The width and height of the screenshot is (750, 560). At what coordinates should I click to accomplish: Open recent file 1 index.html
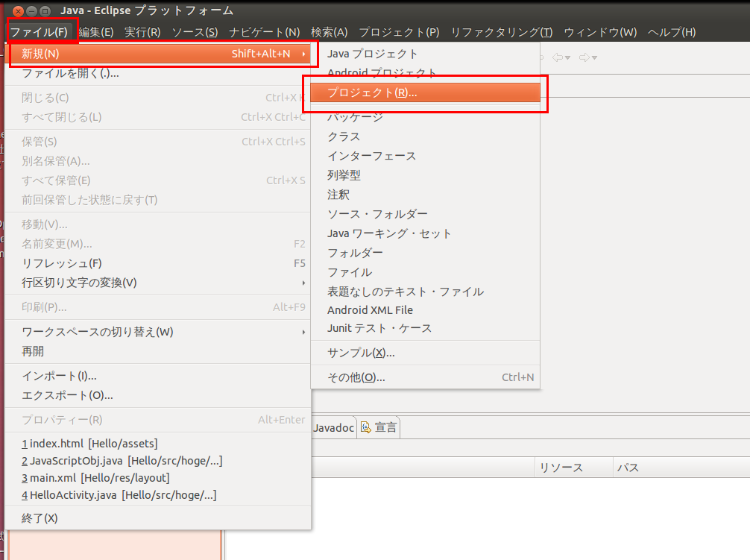(158, 444)
